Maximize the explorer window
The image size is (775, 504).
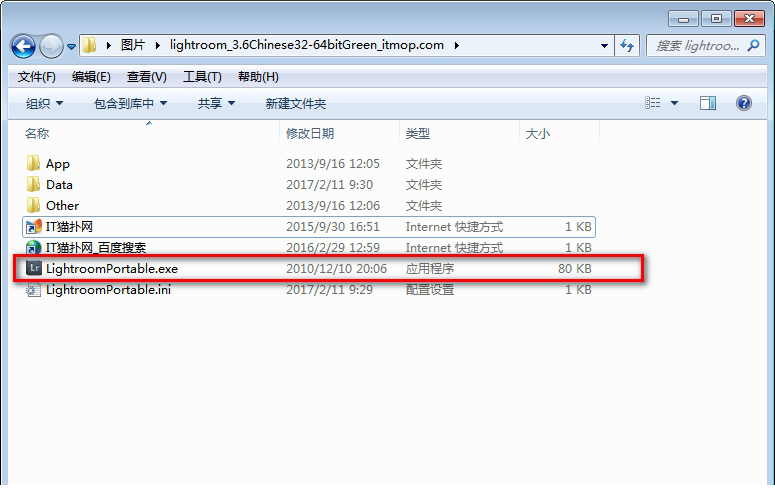click(716, 19)
